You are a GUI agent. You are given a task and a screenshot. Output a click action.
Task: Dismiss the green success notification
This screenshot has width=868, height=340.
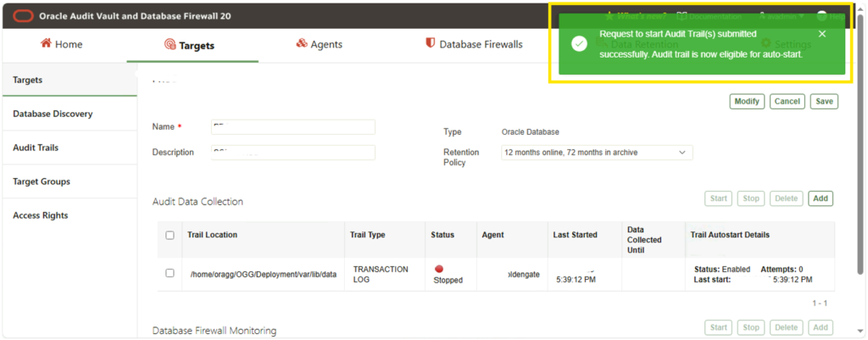point(822,34)
